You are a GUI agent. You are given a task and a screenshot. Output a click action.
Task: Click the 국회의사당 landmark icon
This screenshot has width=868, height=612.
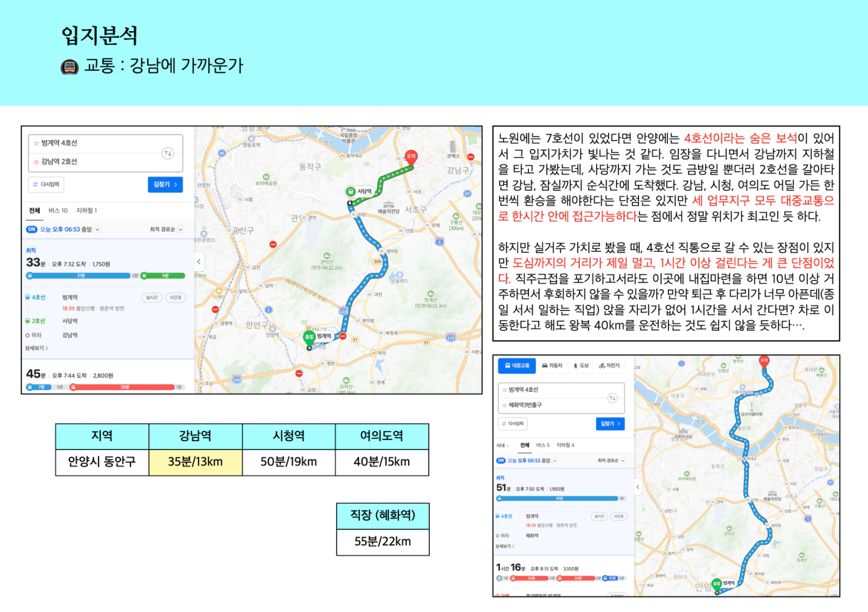[682, 430]
